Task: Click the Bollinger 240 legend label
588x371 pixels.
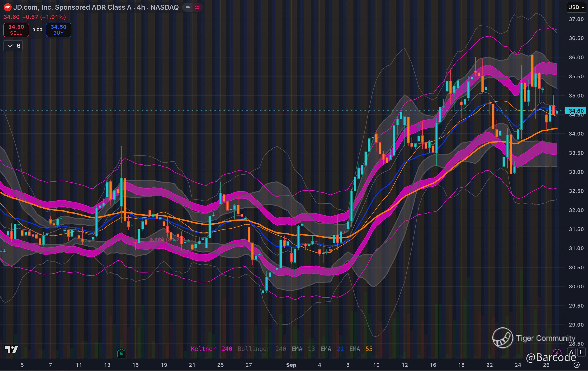Action: pos(262,349)
